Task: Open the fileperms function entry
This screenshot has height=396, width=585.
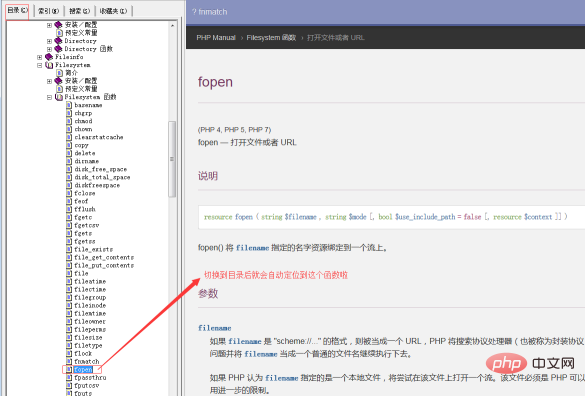Action: [x=90, y=330]
